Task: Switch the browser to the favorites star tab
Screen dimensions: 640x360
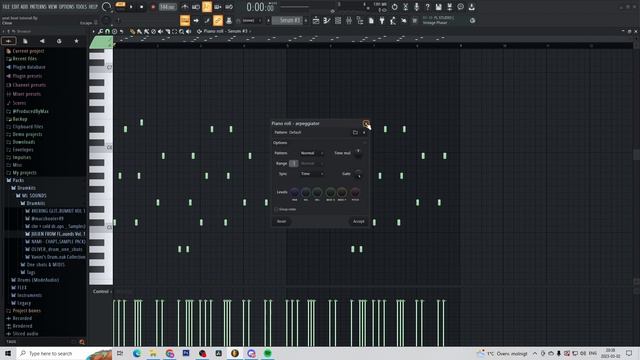Action: 76,41
